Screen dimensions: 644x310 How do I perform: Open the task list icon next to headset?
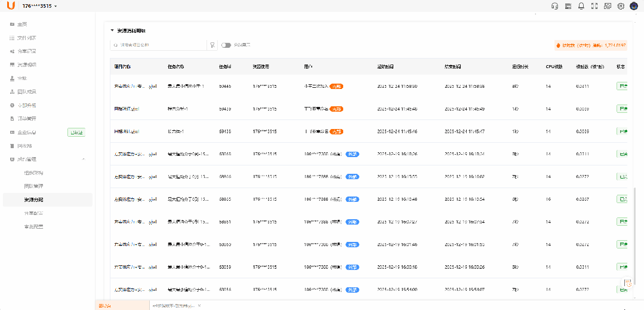pyautogui.click(x=568, y=6)
